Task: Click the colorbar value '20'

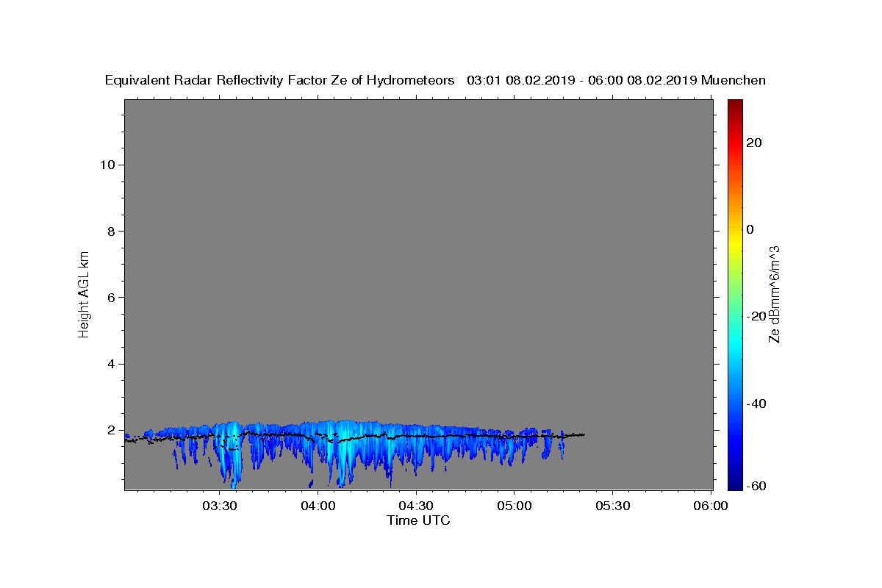Action: tap(753, 143)
